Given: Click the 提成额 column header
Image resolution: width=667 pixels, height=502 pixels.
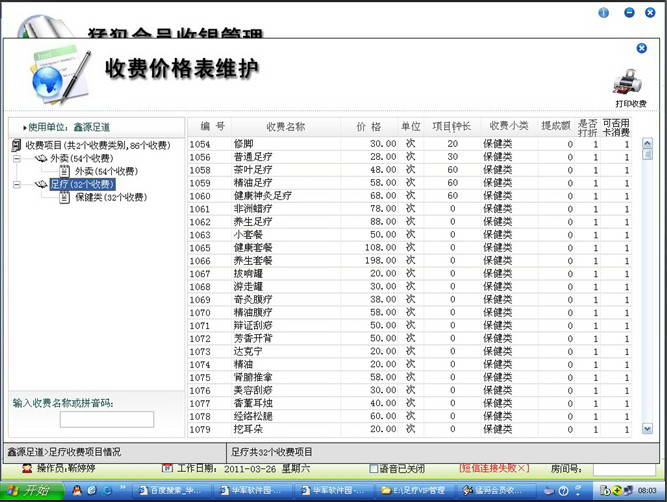Looking at the screenshot, I should pyautogui.click(x=556, y=126).
